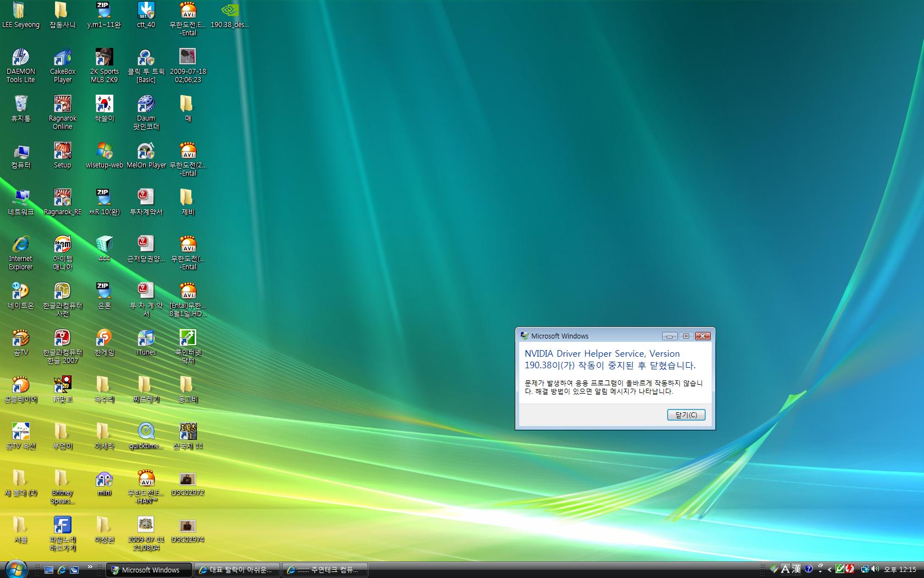Open the Windows Start menu orb

tap(16, 569)
